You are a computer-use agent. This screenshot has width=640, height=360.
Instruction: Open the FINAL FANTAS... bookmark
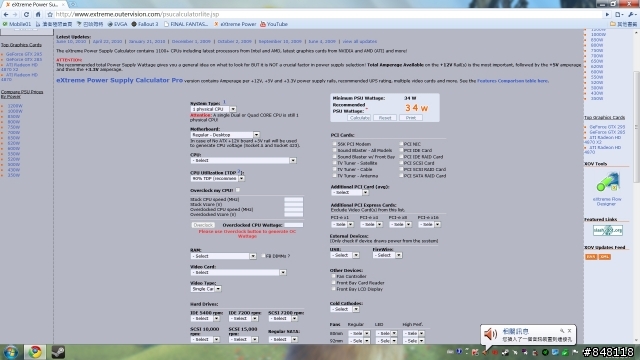[186, 24]
